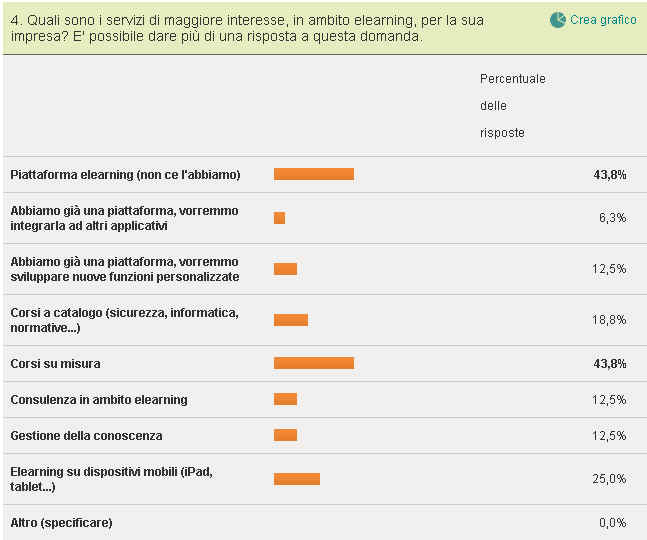This screenshot has width=647, height=540.
Task: Click the 25,0% value for mobile elearning
Action: click(609, 479)
